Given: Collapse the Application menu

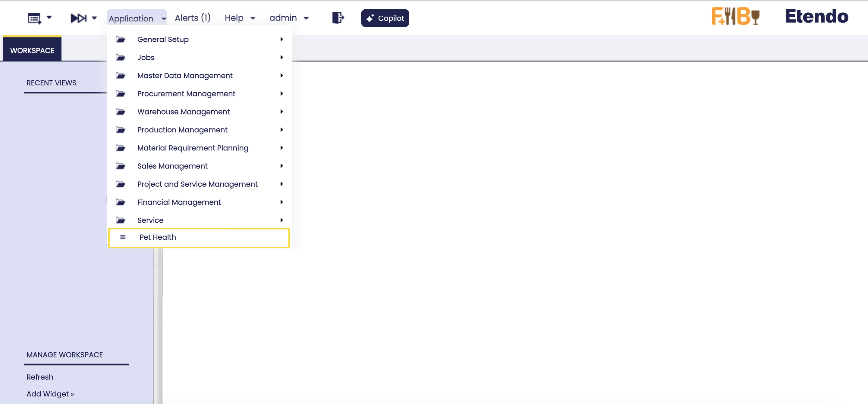Looking at the screenshot, I should click(137, 18).
